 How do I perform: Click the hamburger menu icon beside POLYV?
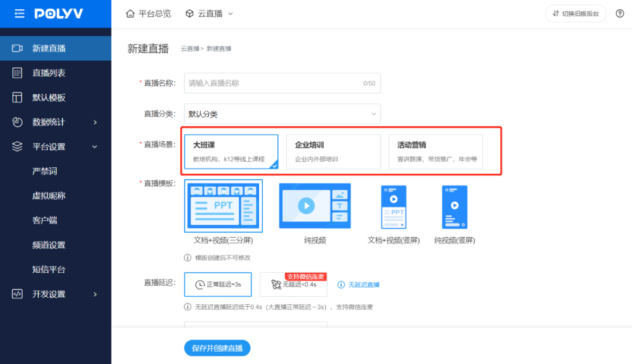19,13
